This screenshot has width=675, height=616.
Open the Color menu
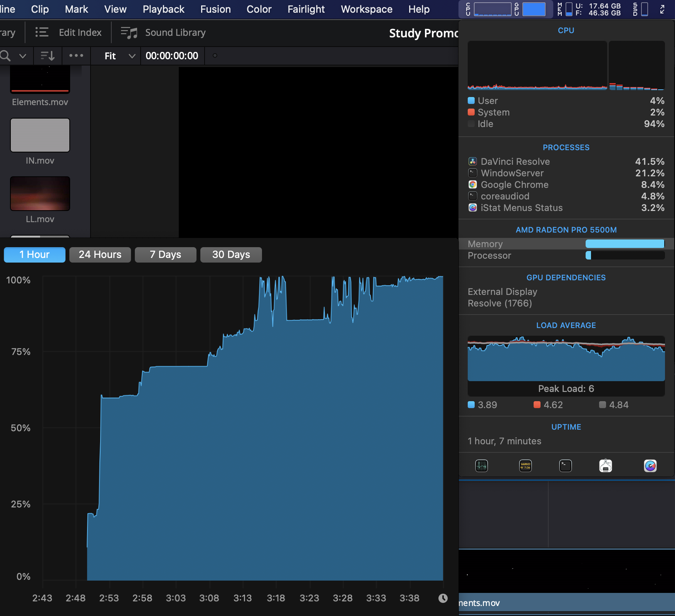(x=259, y=9)
